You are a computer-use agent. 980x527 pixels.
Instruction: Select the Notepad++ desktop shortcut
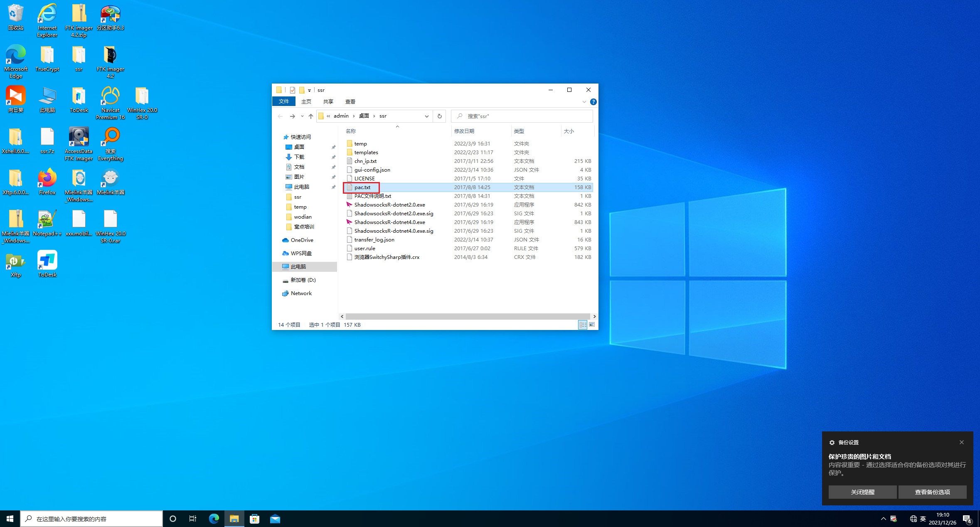[x=47, y=223]
